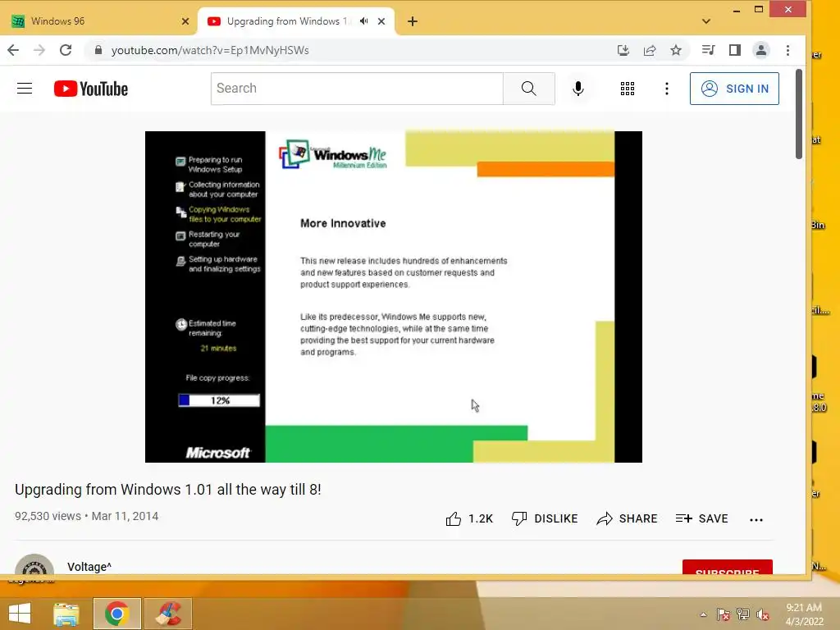The width and height of the screenshot is (840, 630).
Task: Open YouTube settings three-dot menu
Action: (x=666, y=89)
